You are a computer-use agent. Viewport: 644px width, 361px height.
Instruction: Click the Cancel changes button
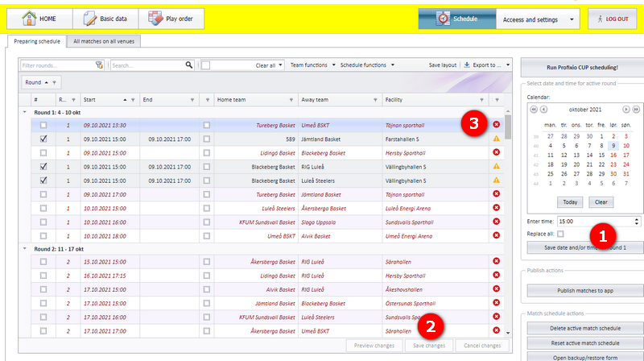pos(482,346)
